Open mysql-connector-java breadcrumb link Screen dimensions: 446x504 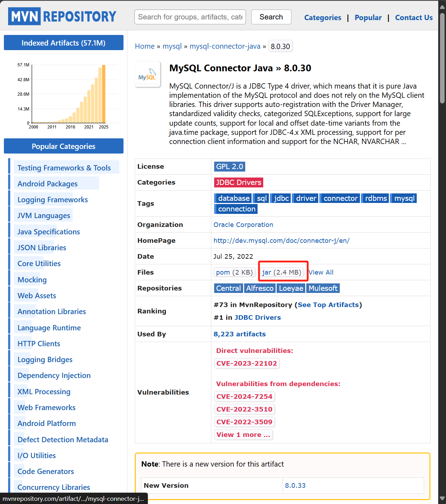(225, 46)
